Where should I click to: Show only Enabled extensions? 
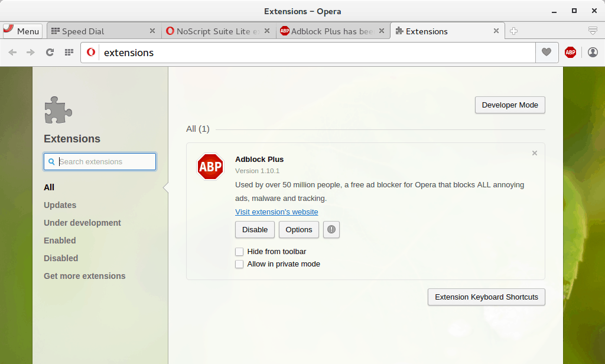click(60, 240)
